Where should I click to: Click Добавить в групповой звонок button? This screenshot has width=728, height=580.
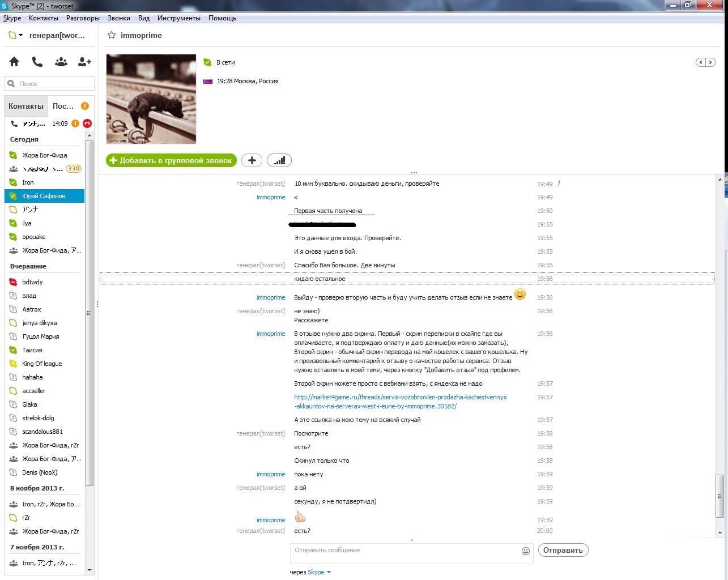172,160
